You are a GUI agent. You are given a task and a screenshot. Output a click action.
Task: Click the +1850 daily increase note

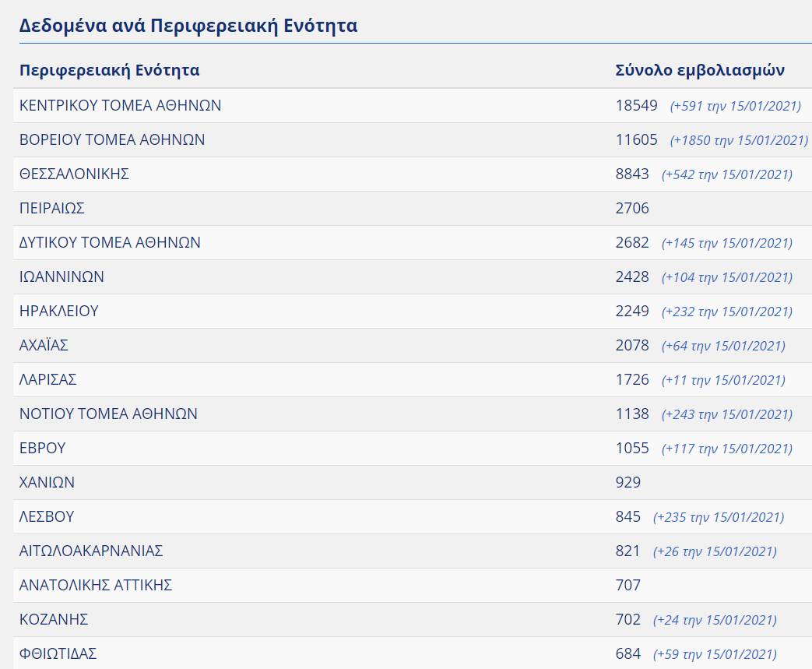[x=739, y=140]
